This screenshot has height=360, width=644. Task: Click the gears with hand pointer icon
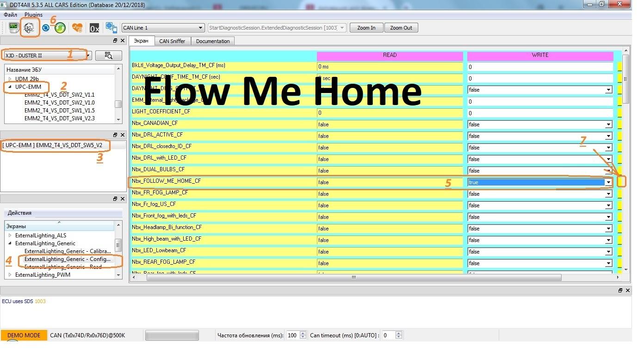[111, 28]
